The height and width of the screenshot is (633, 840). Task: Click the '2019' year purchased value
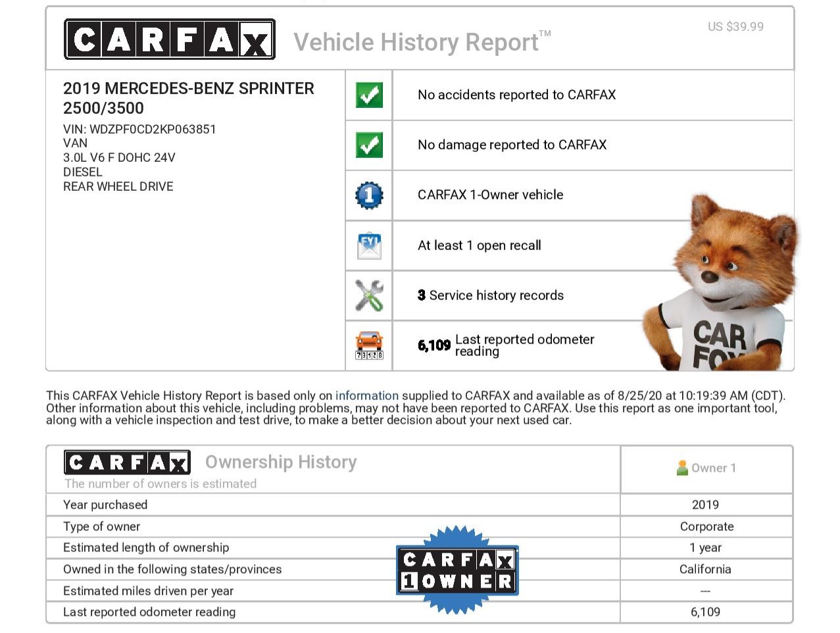point(706,505)
